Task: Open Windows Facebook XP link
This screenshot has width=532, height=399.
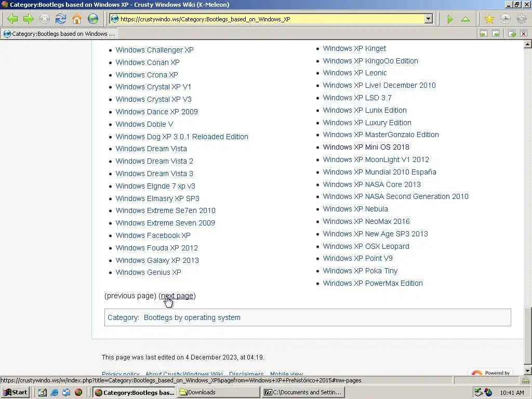Action: point(153,235)
